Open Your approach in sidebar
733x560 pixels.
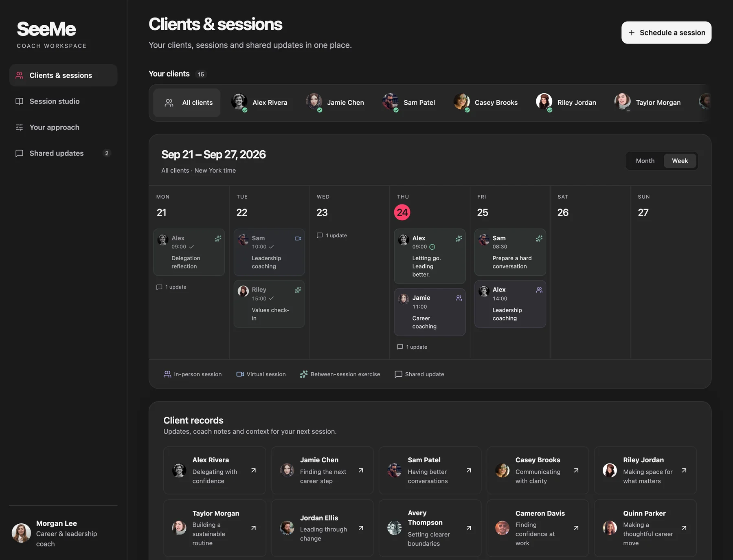point(63,127)
